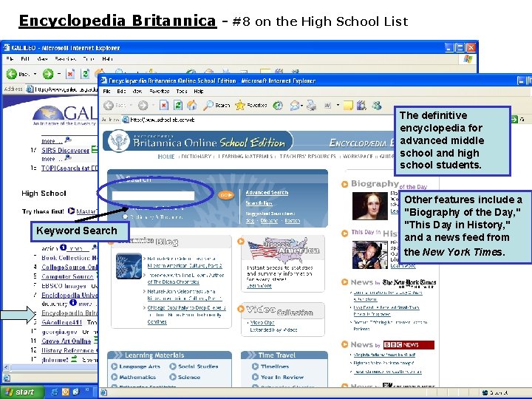Click in the Britannica keyword search field
The height and width of the screenshot is (399, 532).
pyautogui.click(x=153, y=195)
